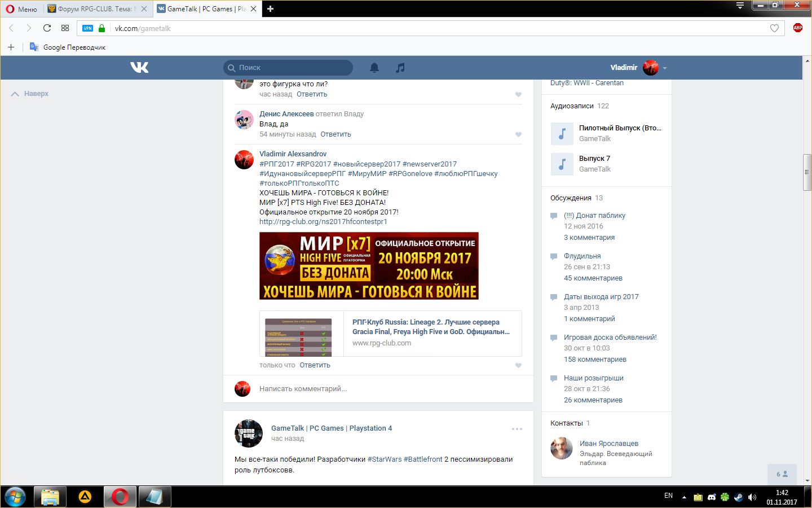
Task: Add page to bookmarks bar
Action: [x=11, y=47]
